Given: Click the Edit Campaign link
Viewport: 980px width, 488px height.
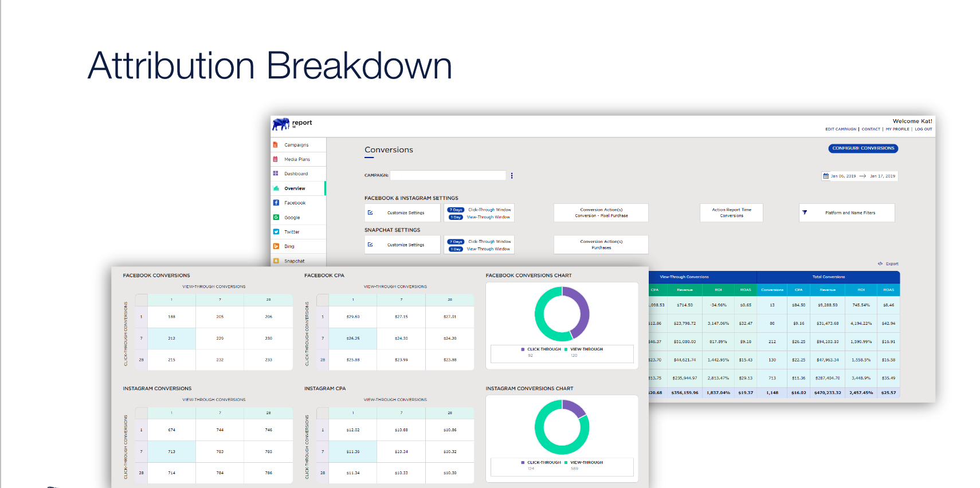Looking at the screenshot, I should click(x=841, y=129).
